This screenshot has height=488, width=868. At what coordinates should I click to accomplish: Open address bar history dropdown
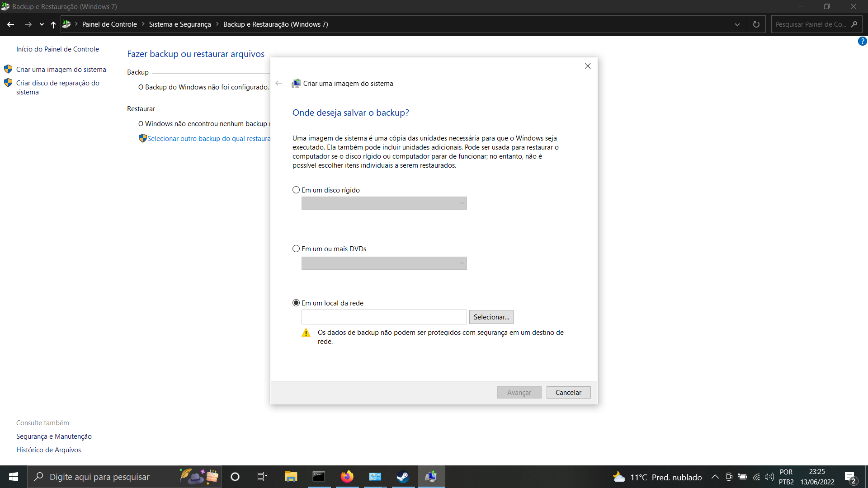(x=737, y=24)
